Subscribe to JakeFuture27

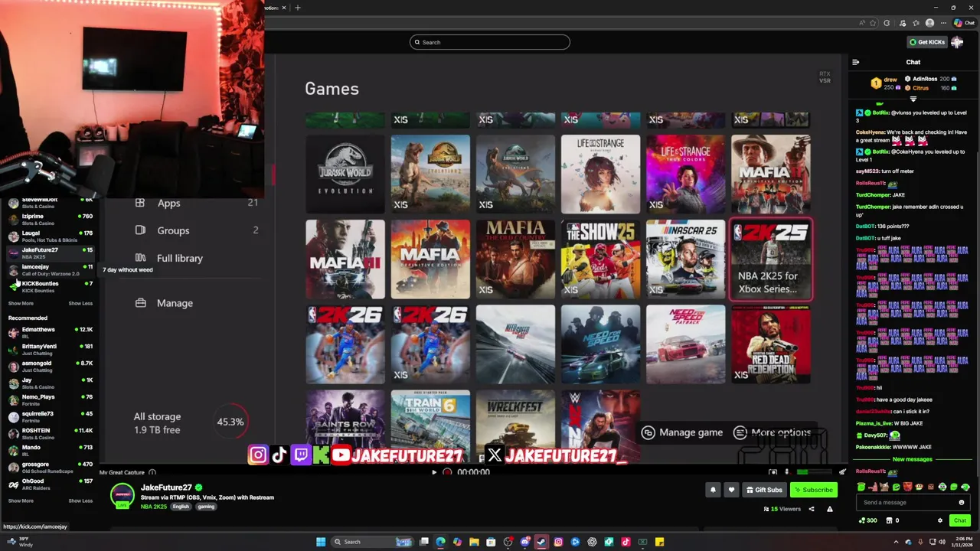click(x=814, y=490)
